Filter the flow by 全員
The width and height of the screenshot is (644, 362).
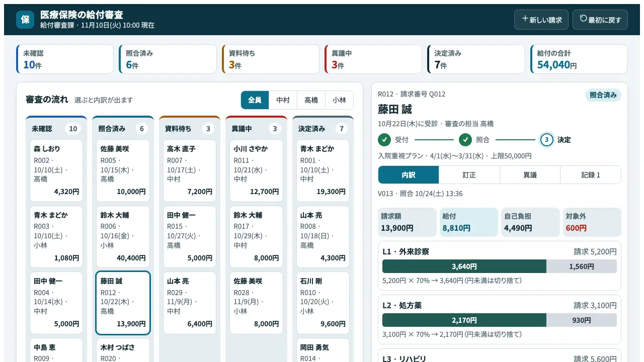point(255,100)
